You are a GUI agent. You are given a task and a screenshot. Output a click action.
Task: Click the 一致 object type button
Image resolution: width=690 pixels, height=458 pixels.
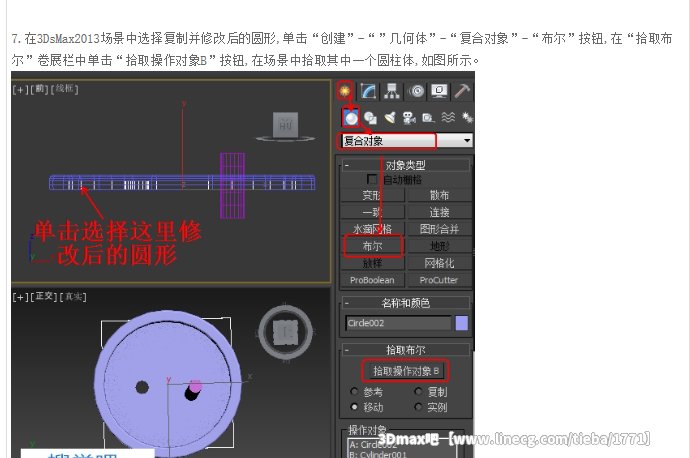[x=372, y=212]
